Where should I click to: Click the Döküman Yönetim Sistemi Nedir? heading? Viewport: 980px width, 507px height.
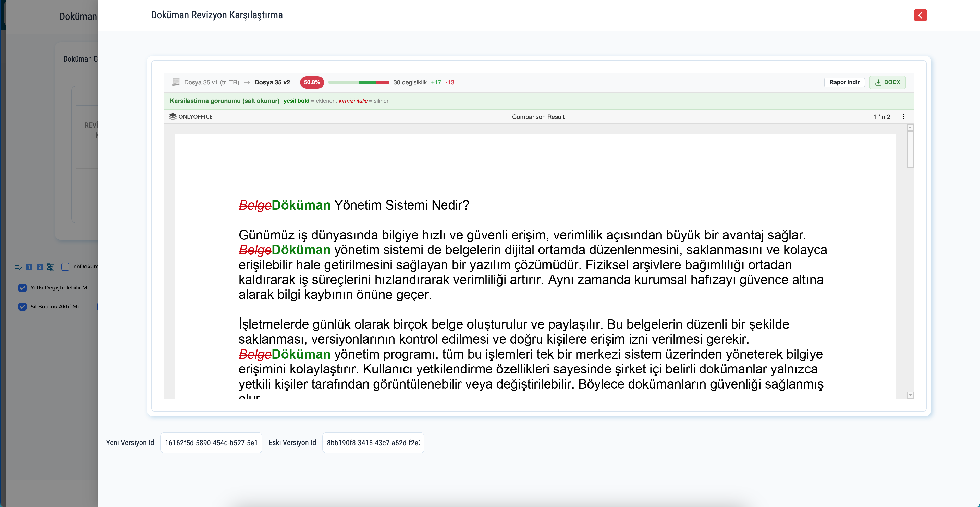(354, 205)
